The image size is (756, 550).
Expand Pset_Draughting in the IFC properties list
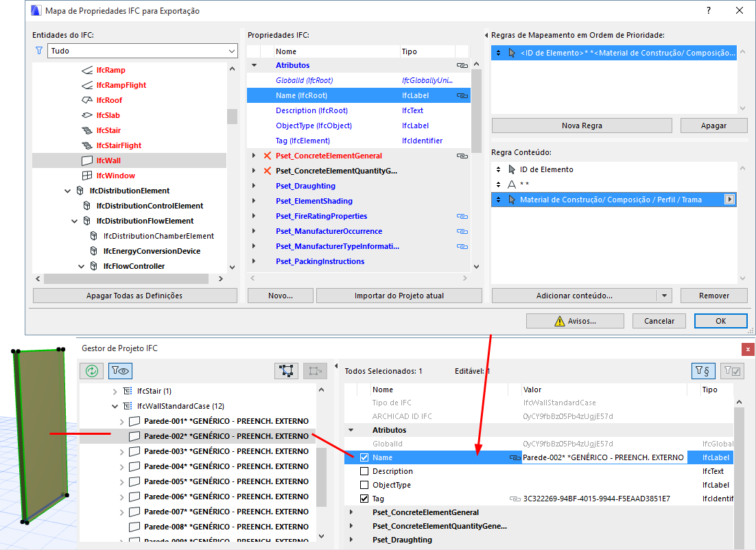point(254,186)
